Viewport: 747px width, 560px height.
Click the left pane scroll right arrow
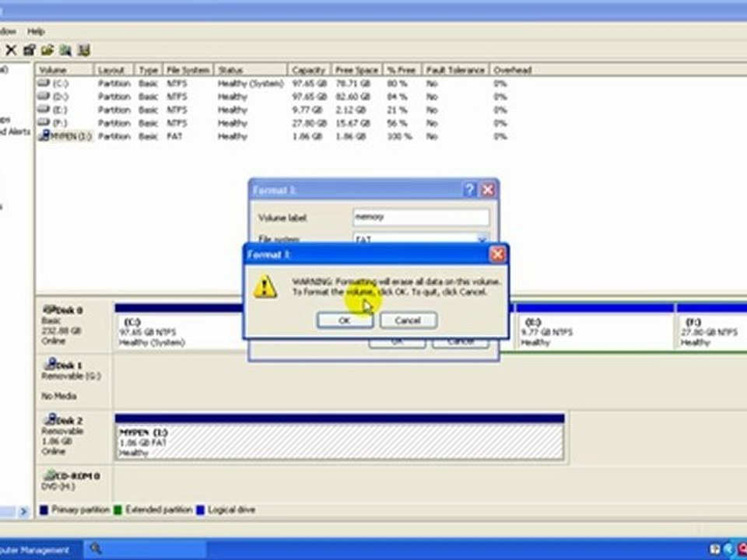tap(23, 512)
